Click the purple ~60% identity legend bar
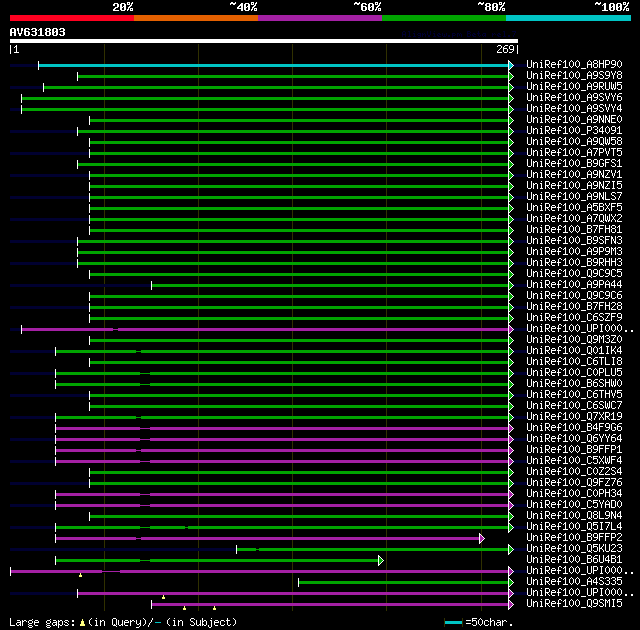This screenshot has width=640, height=630. (x=320, y=18)
